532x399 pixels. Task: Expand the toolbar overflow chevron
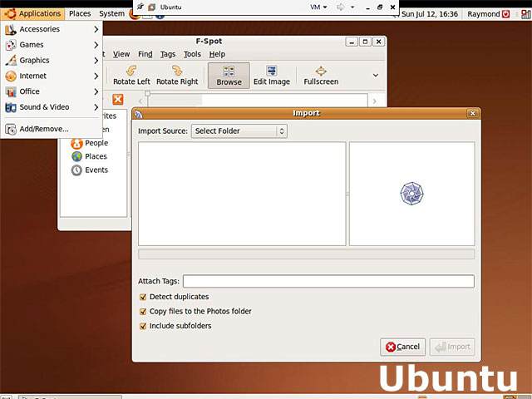click(x=375, y=76)
